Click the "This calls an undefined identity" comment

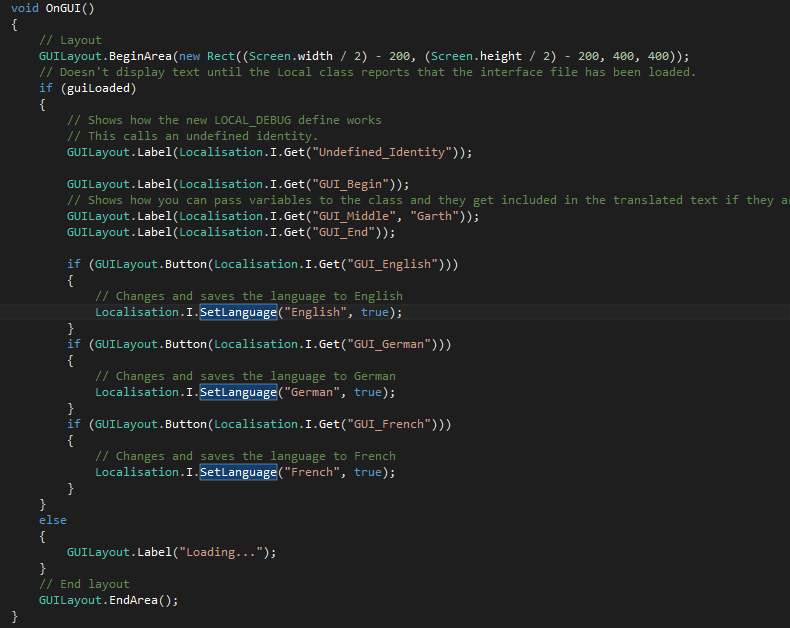click(x=192, y=136)
